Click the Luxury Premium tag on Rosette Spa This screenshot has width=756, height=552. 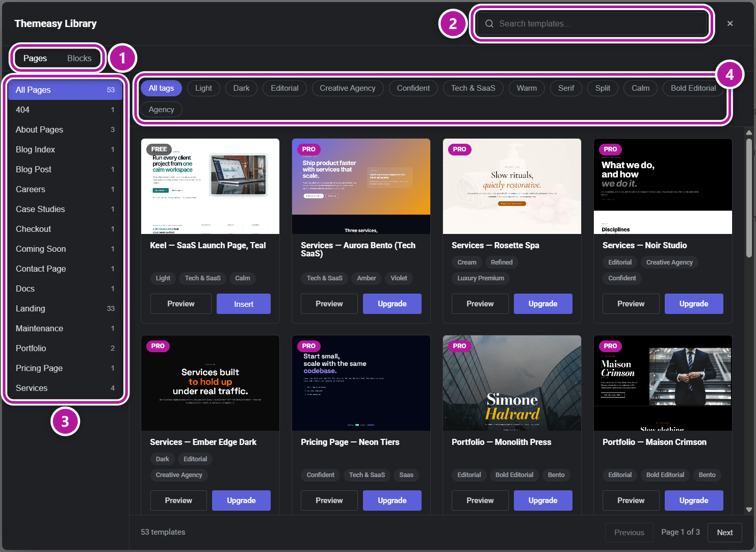coord(481,278)
